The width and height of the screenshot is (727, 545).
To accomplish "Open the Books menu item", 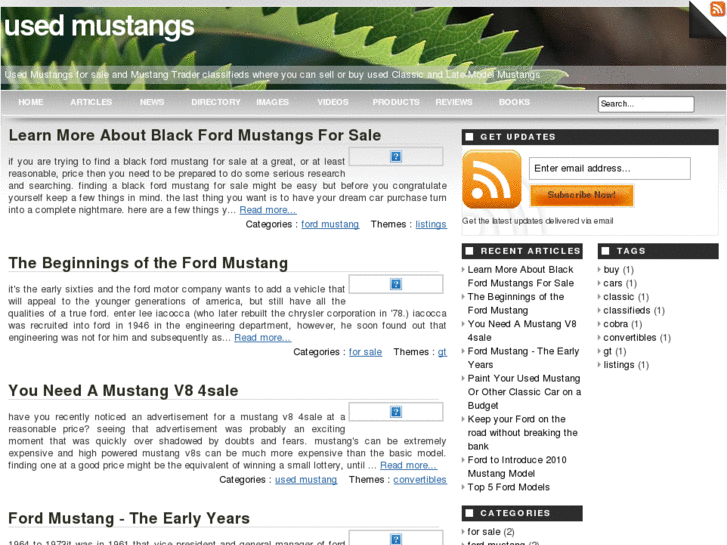I will (514, 102).
